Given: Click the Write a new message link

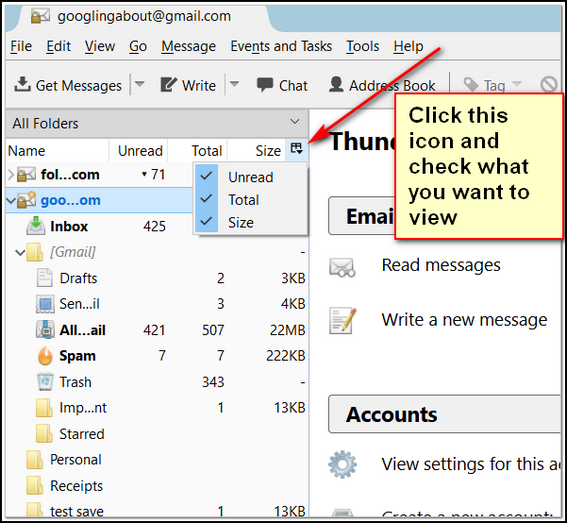Looking at the screenshot, I should click(x=464, y=320).
